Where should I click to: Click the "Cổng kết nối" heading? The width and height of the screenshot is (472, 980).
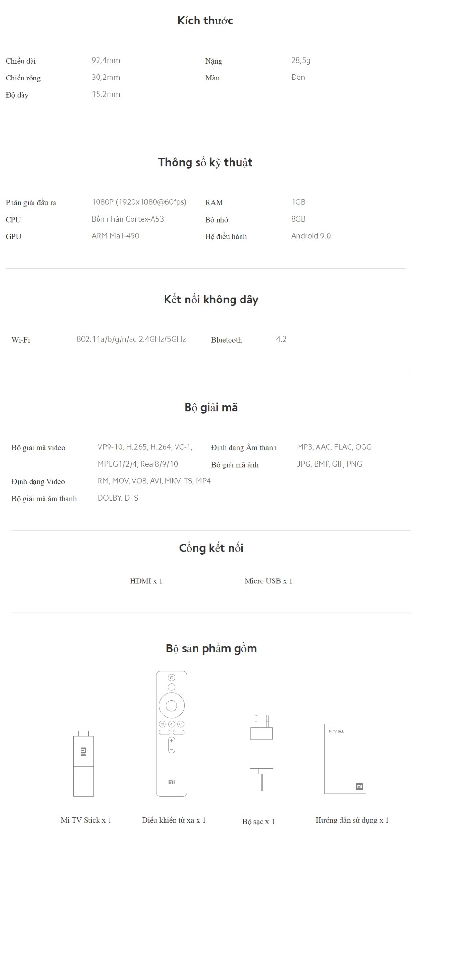[211, 548]
